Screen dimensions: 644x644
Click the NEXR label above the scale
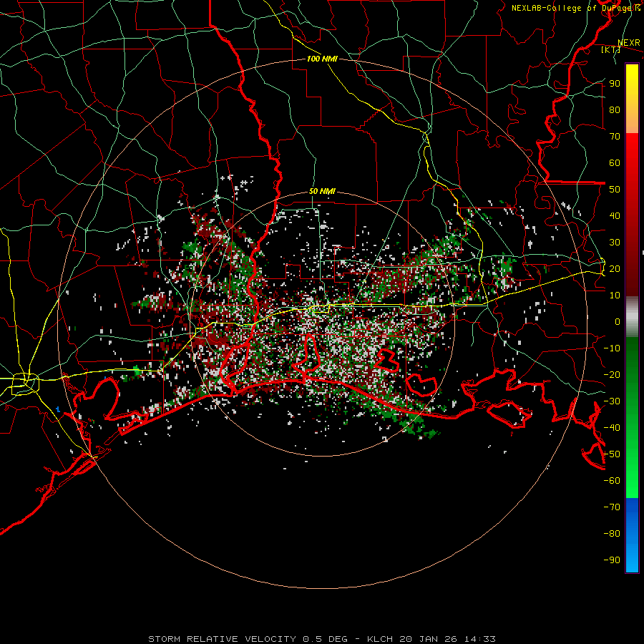[x=628, y=43]
